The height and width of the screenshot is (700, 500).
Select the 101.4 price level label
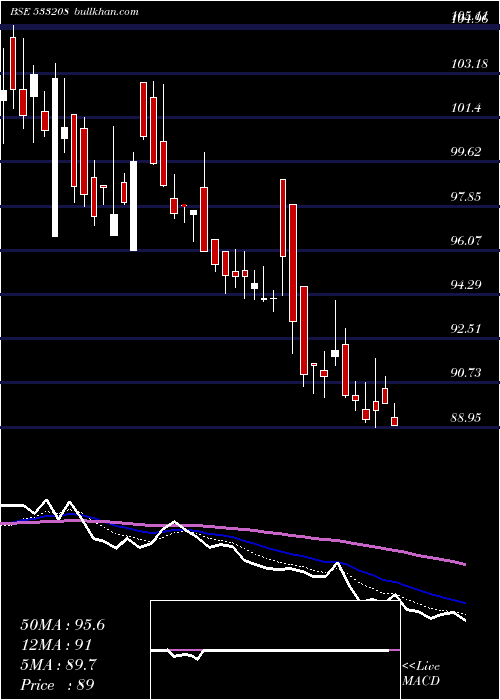click(x=466, y=108)
